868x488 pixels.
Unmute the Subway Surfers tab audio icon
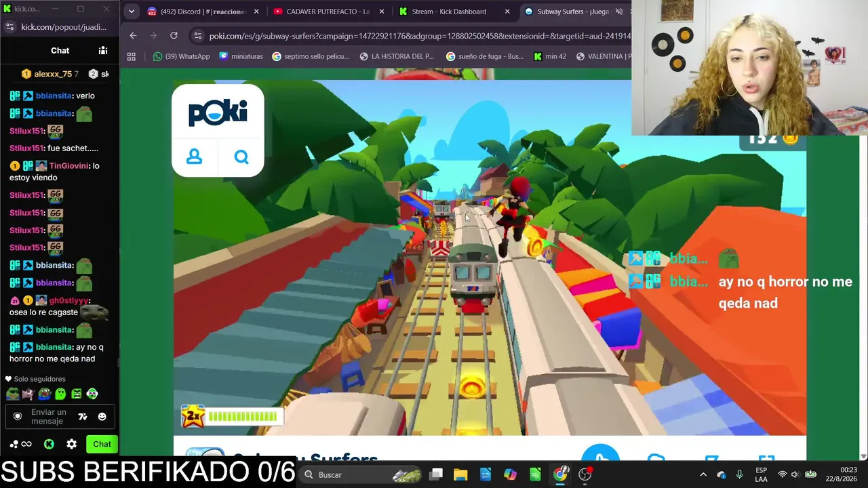coord(618,12)
